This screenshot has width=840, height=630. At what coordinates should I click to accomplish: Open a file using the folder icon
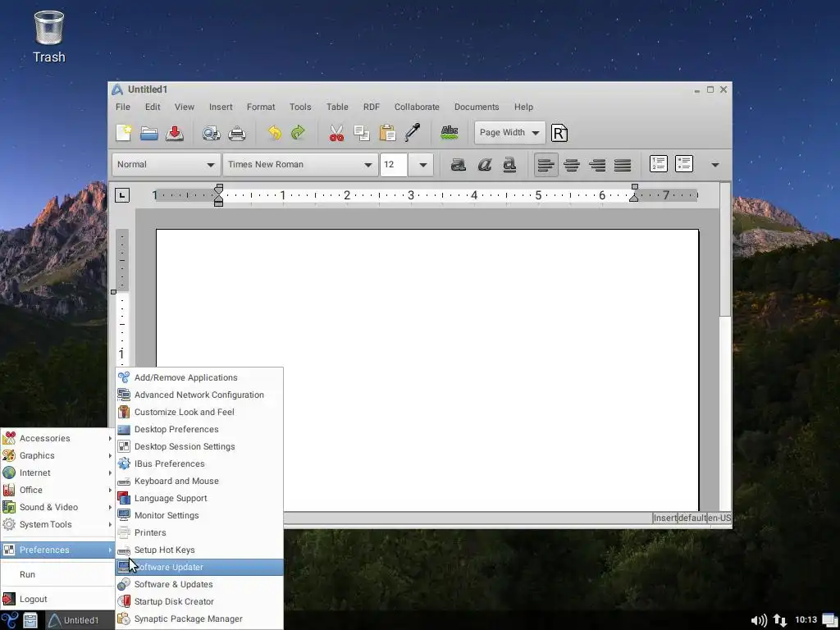point(149,133)
